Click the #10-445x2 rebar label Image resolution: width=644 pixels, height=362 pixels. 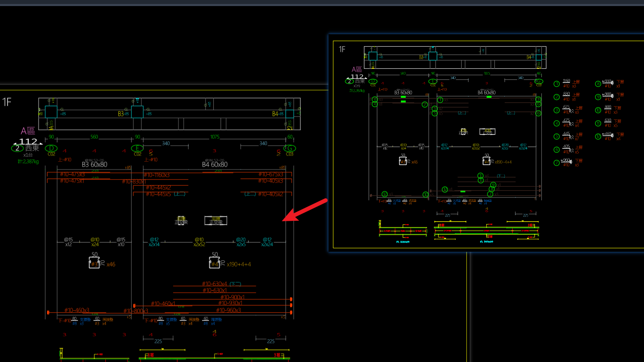tap(158, 188)
